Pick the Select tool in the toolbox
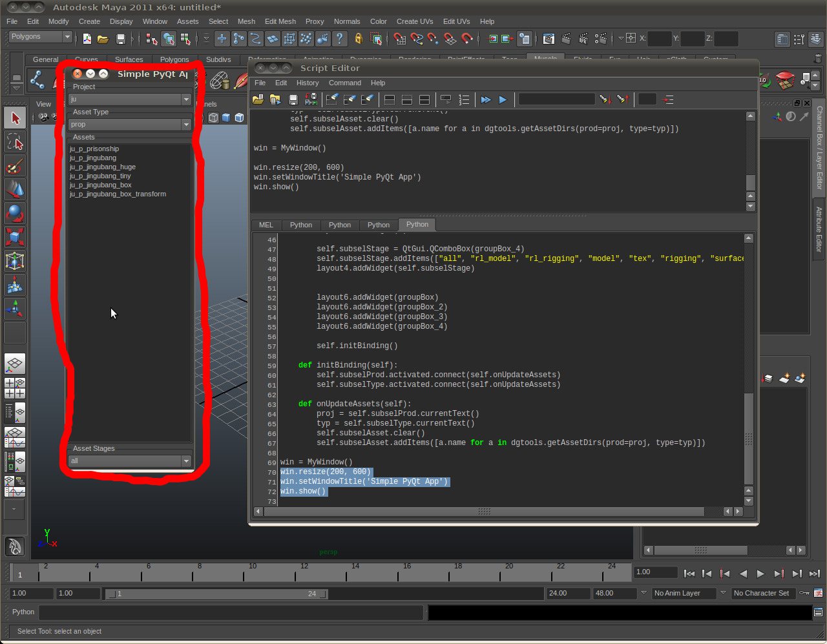827x644 pixels. pyautogui.click(x=15, y=118)
